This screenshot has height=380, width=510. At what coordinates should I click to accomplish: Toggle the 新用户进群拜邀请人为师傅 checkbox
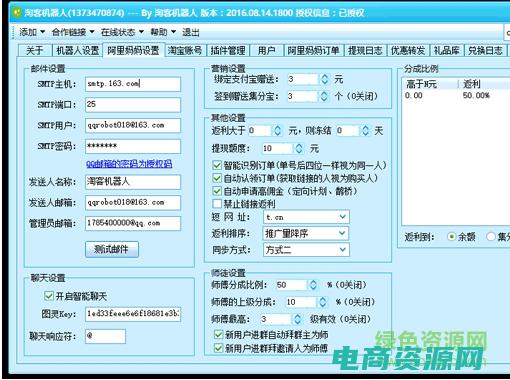[x=218, y=348]
